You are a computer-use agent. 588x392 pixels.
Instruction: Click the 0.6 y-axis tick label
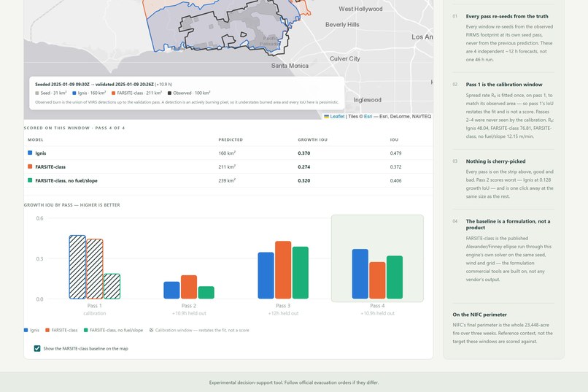point(39,218)
